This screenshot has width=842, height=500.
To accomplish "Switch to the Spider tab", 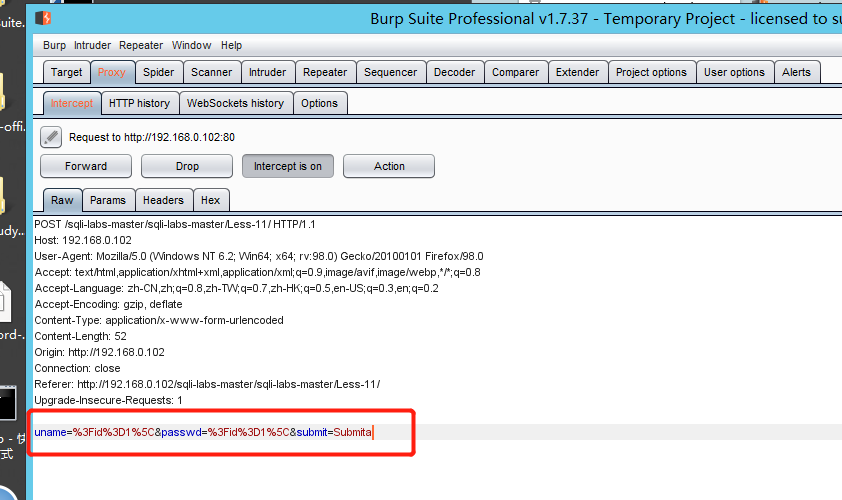I will click(x=158, y=72).
